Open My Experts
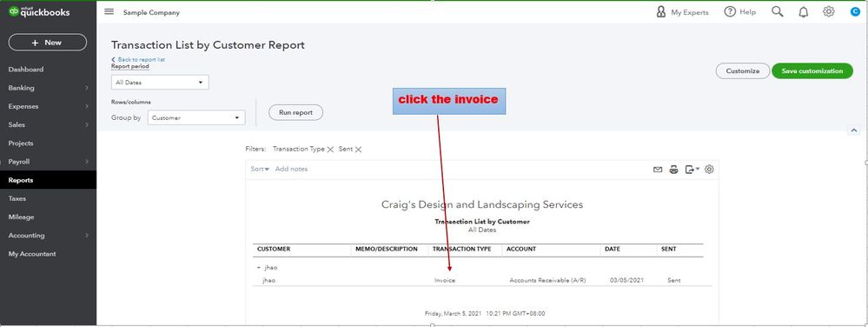Viewport: 868px width, 327px height. coord(682,12)
